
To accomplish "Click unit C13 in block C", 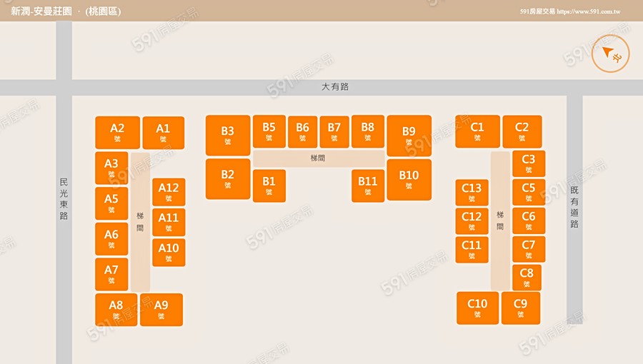I will [x=472, y=193].
